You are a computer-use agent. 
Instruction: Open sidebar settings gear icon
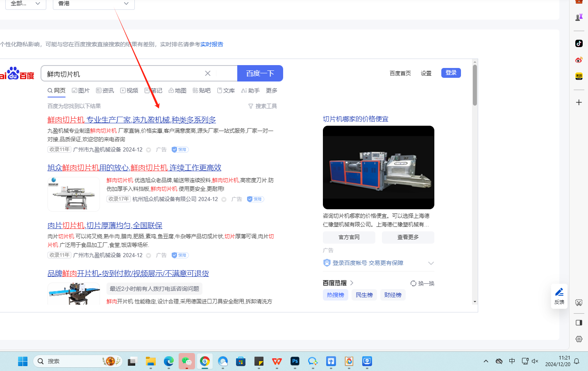coord(579,339)
